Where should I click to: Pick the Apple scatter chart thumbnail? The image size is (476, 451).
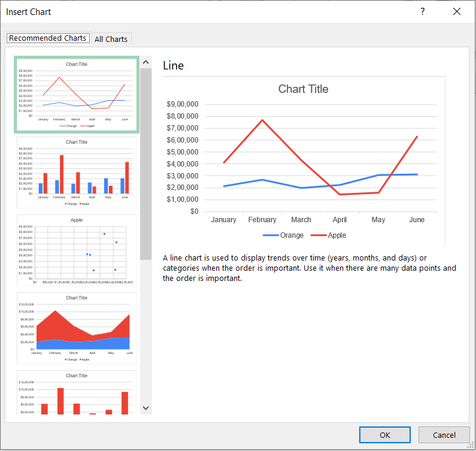(77, 250)
